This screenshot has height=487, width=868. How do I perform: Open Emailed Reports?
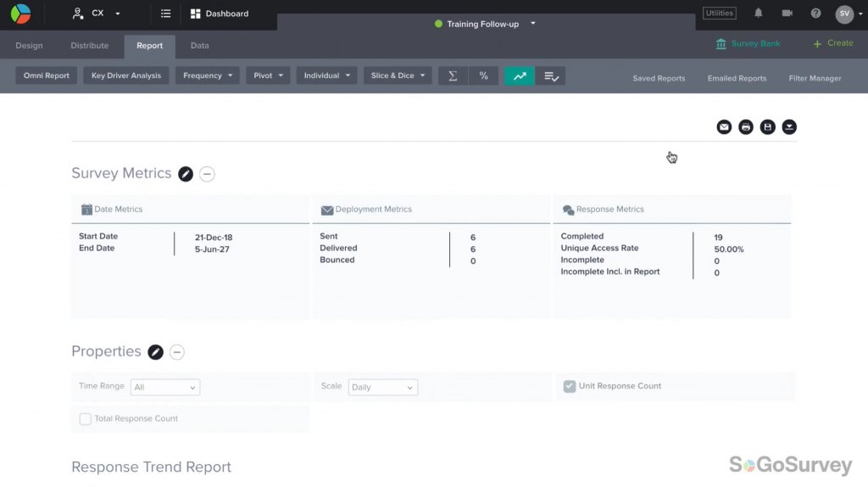tap(737, 78)
